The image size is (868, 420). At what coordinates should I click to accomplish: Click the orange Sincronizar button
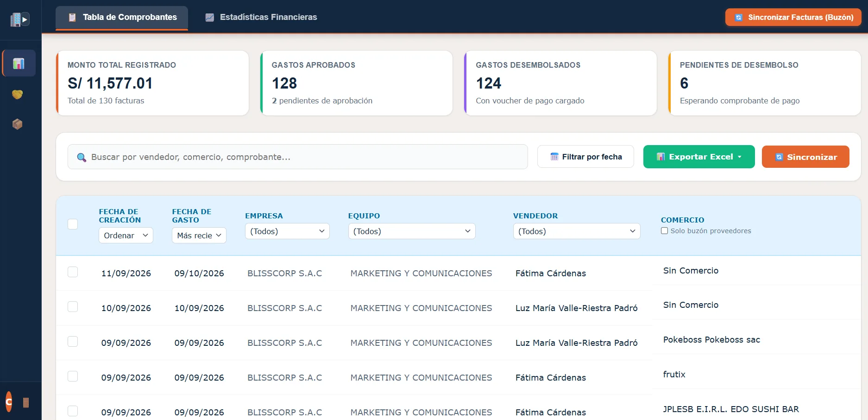(805, 157)
